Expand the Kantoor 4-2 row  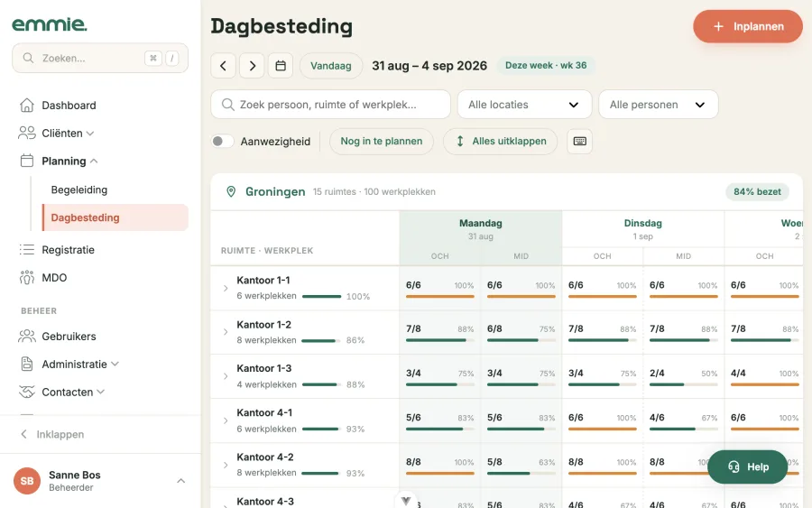tap(226, 465)
